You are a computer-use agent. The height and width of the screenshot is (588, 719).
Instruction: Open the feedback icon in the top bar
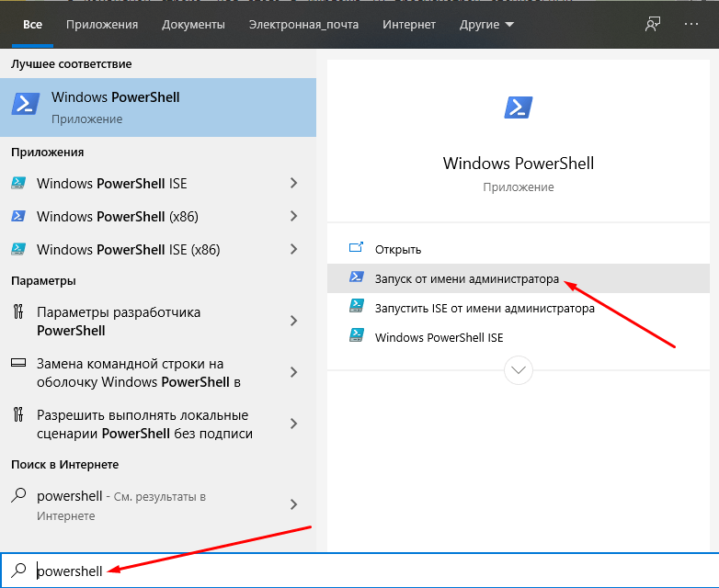click(x=653, y=24)
